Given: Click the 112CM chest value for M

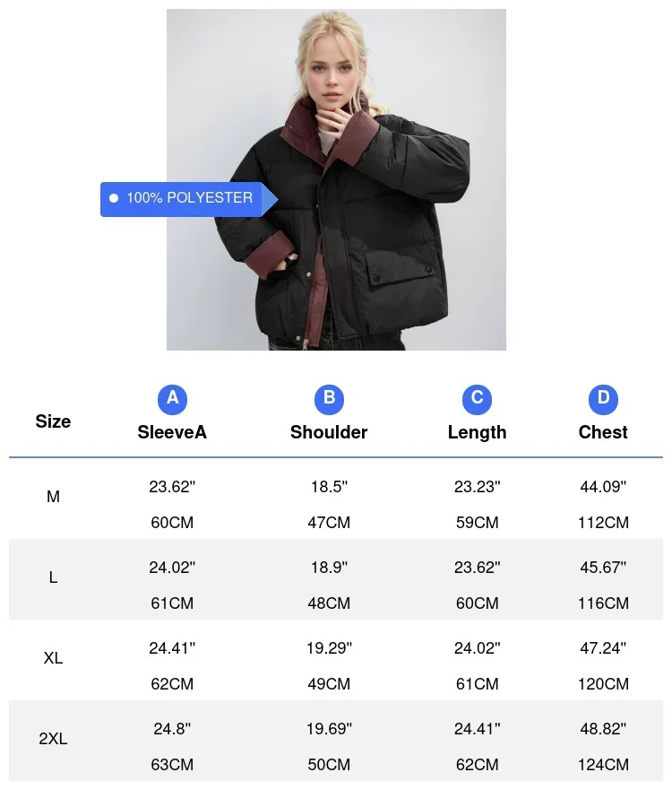Looking at the screenshot, I should 603,523.
